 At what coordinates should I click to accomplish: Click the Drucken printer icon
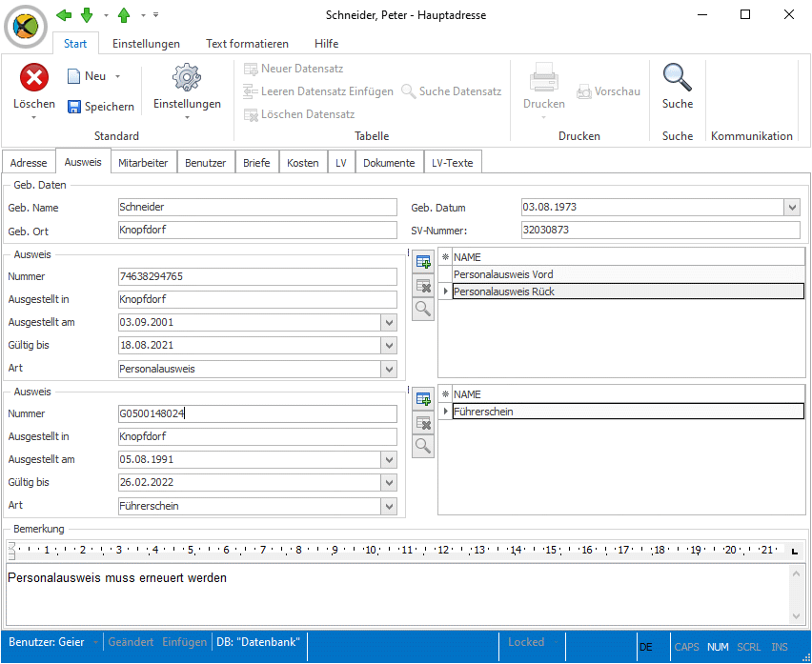tap(544, 77)
